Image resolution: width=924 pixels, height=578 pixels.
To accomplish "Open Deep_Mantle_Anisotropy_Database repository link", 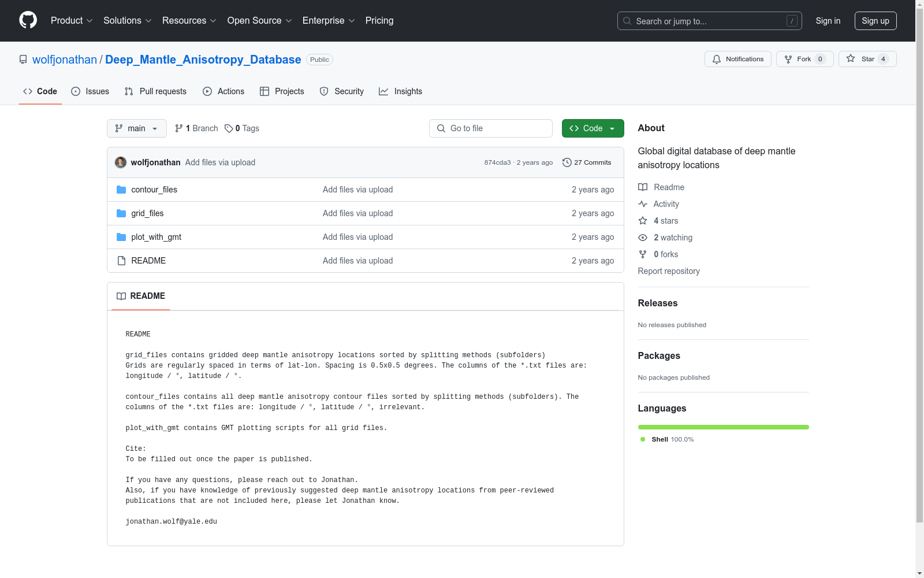I will [x=203, y=60].
